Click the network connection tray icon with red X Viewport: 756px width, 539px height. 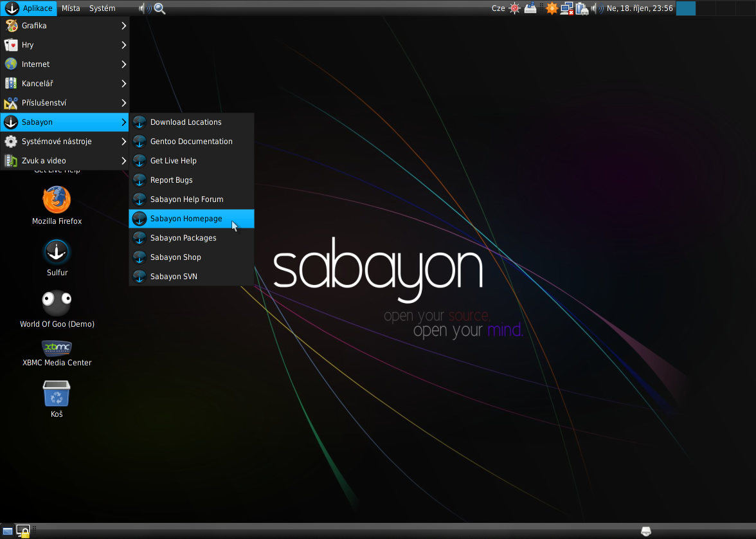point(567,9)
